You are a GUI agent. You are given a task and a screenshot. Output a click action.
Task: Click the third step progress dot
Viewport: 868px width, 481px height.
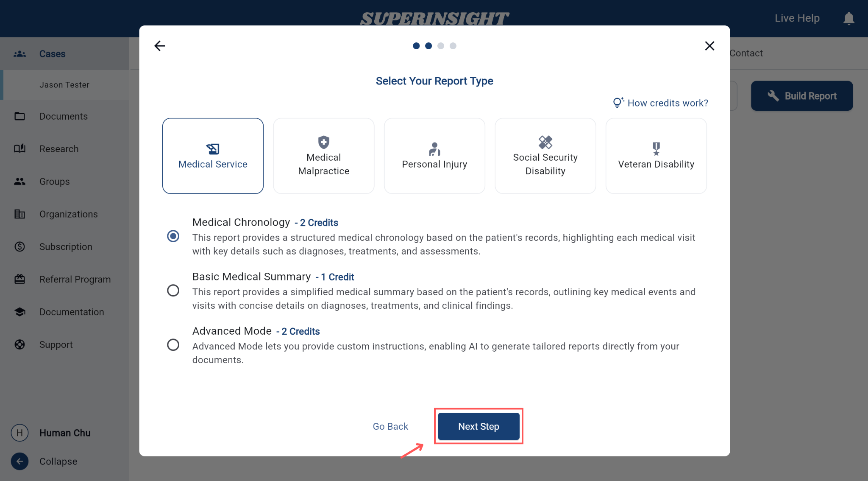click(x=441, y=46)
